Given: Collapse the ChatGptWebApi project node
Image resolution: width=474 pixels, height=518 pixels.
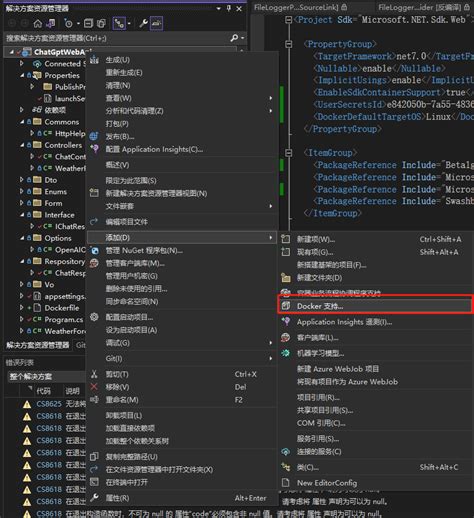Looking at the screenshot, I should 12,52.
